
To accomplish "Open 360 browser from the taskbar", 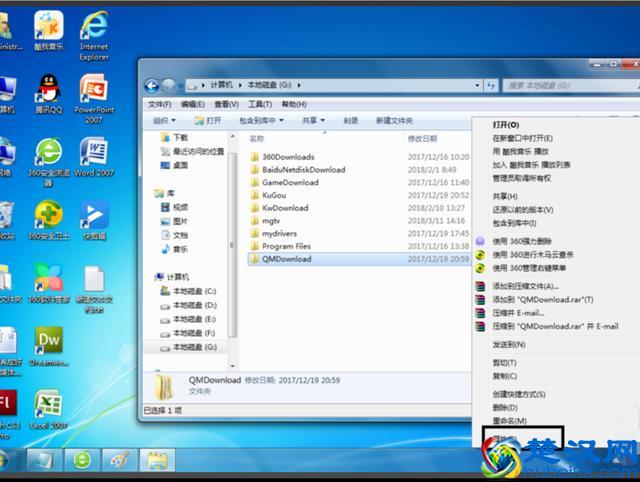I will [x=82, y=460].
